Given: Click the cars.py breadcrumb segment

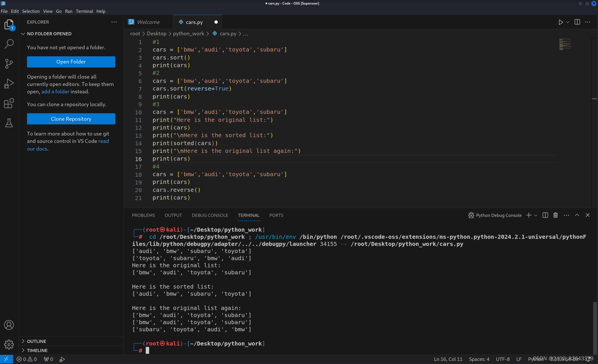Looking at the screenshot, I should pos(225,34).
